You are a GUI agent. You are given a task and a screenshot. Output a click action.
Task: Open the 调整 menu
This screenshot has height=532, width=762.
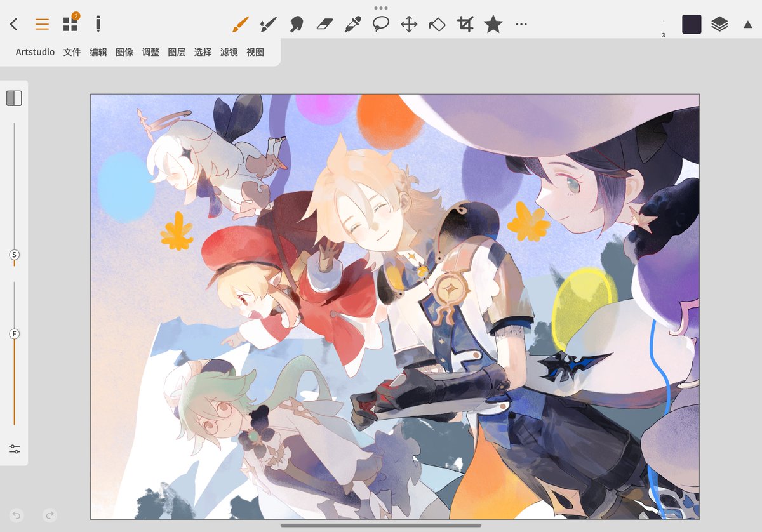(x=150, y=52)
